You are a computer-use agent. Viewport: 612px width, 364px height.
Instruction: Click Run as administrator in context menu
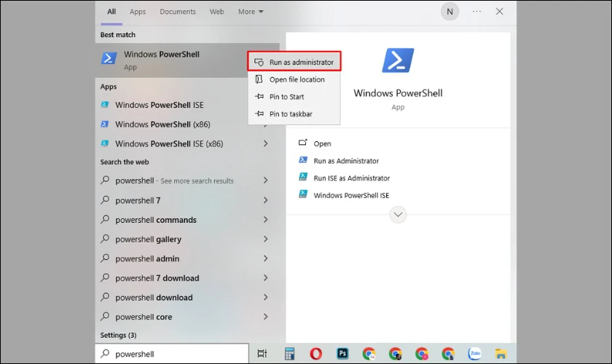tap(294, 62)
